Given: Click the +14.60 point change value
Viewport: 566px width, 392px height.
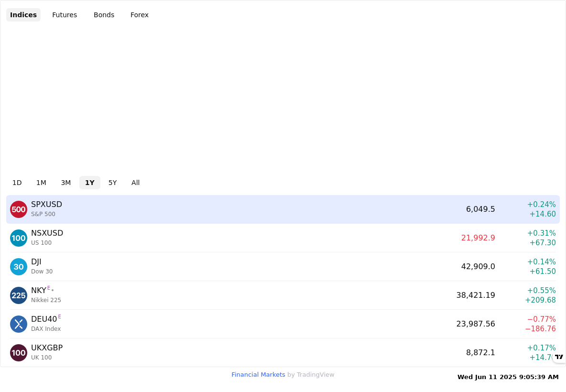Looking at the screenshot, I should point(543,214).
